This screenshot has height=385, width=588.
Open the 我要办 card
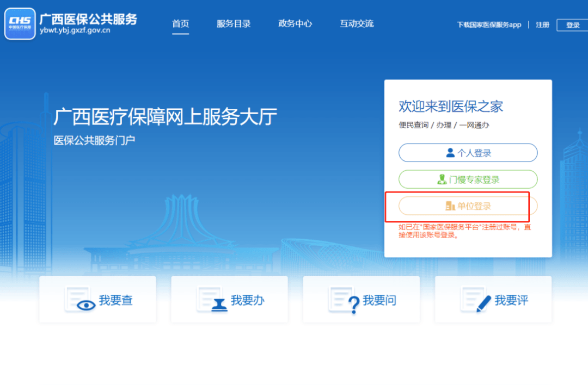click(230, 299)
